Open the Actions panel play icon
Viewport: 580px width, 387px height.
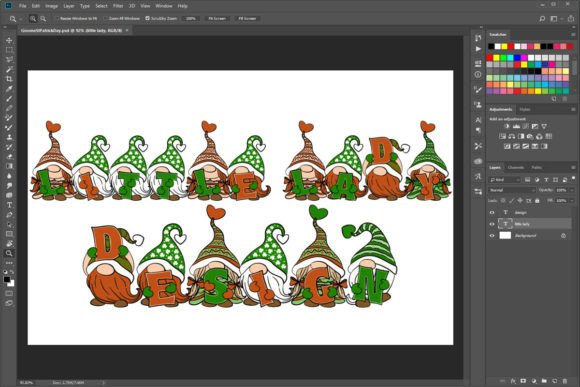pyautogui.click(x=478, y=49)
